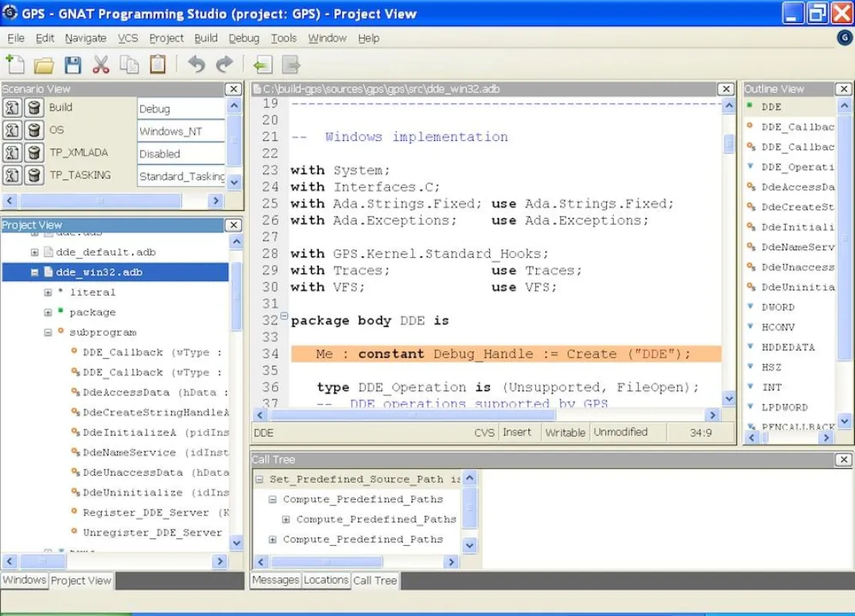
Task: Open the Debug menu
Action: (x=243, y=38)
